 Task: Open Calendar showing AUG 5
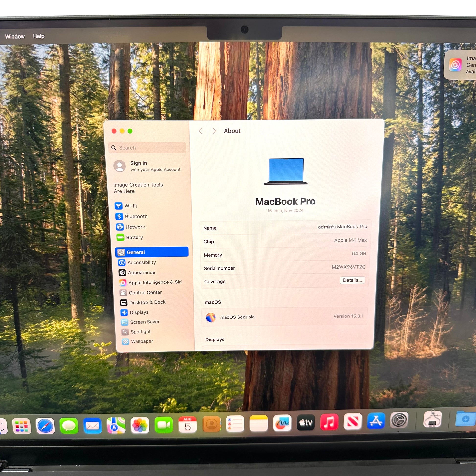tap(187, 424)
